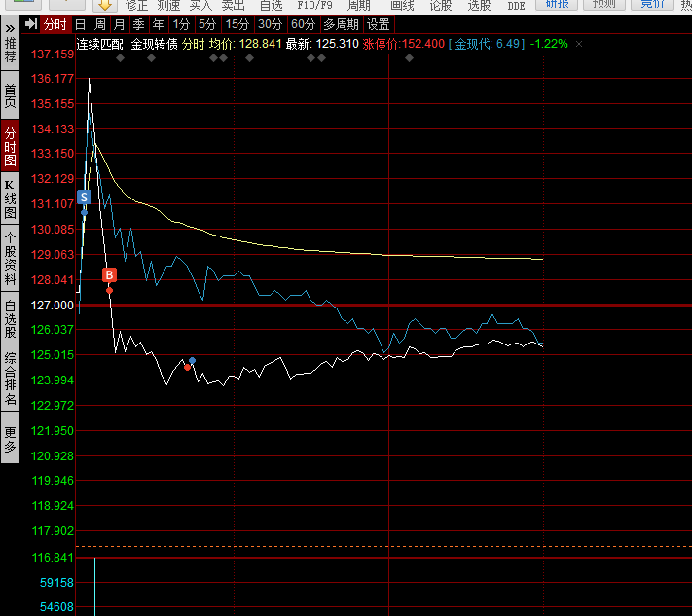This screenshot has width=692, height=616.
Task: Click the last diamond marker at top of chart
Action: (409, 58)
